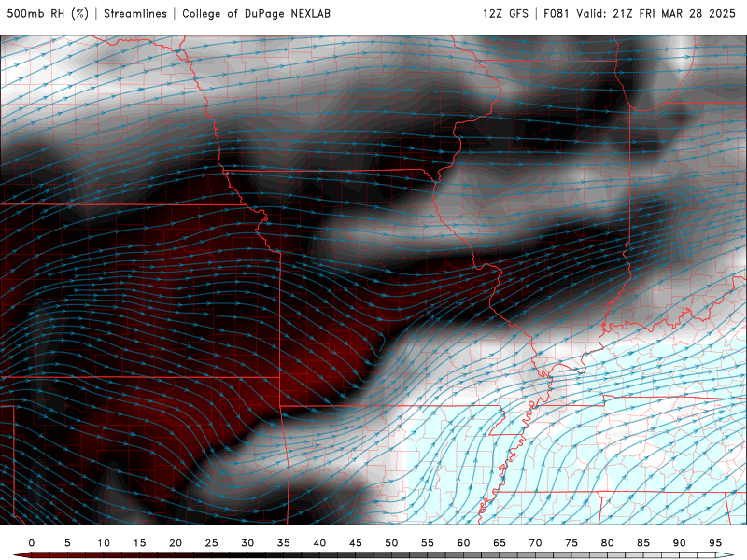Click the gray colorbar swatch between 50 and 55

(410, 555)
